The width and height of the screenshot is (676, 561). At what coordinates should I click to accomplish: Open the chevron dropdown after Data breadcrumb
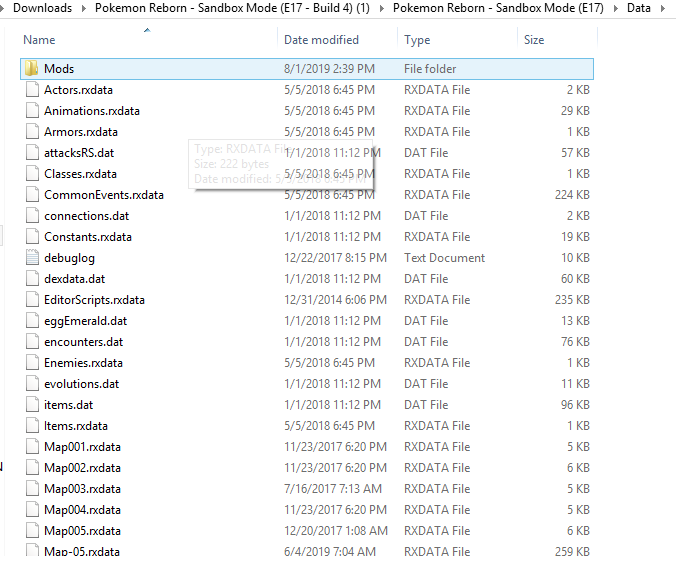tap(662, 8)
